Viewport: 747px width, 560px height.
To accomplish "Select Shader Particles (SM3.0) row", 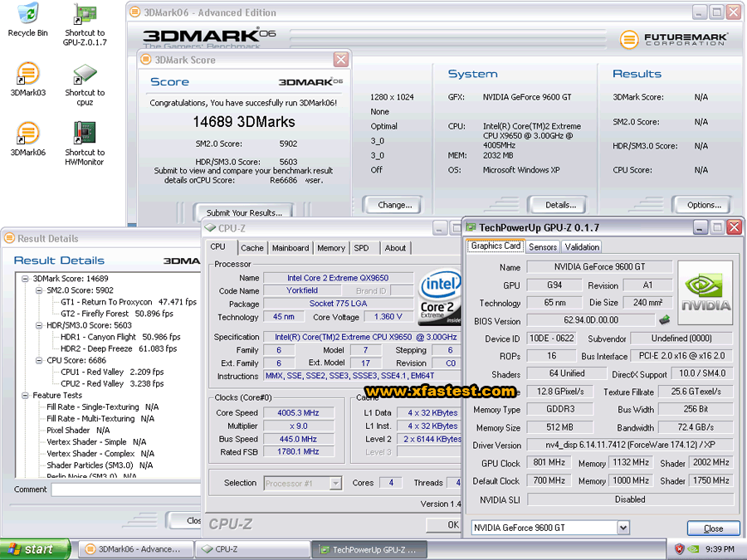I will [100, 465].
